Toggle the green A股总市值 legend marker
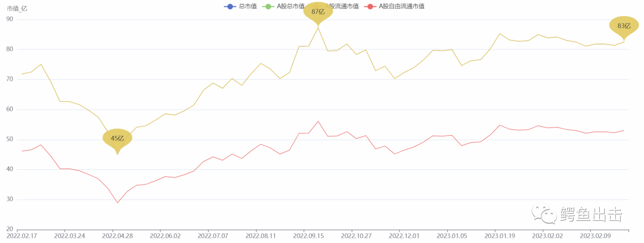644x243 pixels. coord(268,6)
